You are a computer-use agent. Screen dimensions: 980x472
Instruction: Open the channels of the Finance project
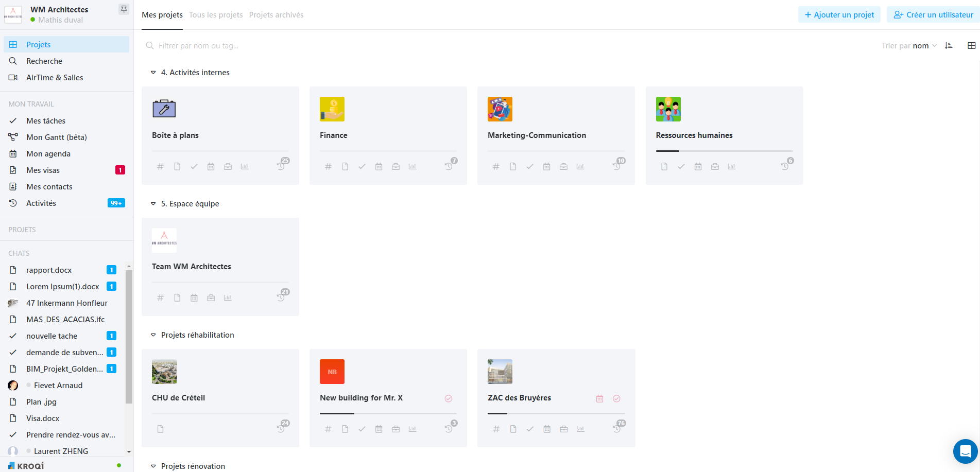pos(328,166)
